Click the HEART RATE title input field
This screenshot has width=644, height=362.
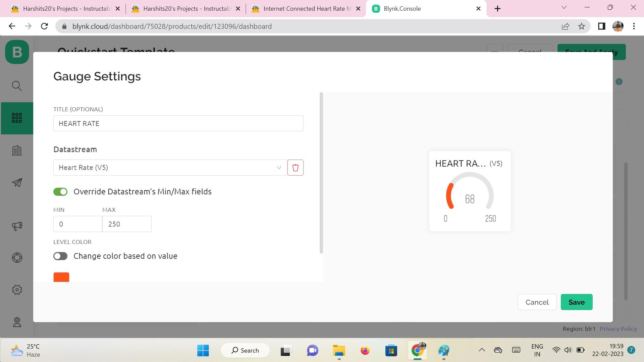tap(178, 124)
